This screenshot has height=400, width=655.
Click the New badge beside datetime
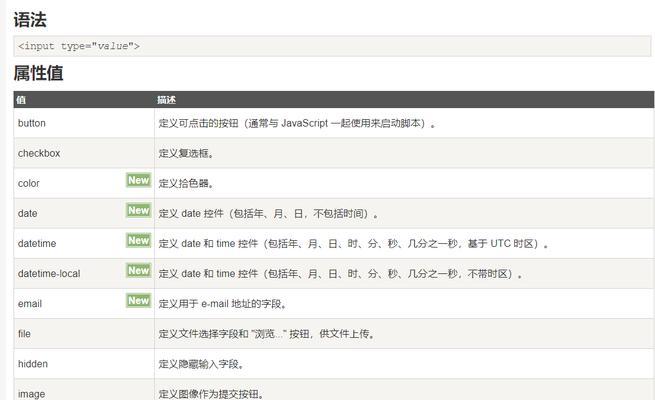[x=139, y=241]
